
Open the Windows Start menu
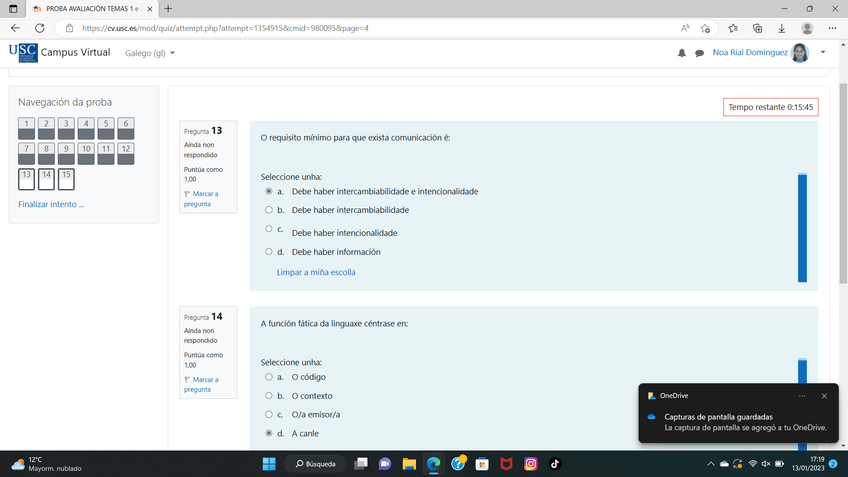coord(269,464)
